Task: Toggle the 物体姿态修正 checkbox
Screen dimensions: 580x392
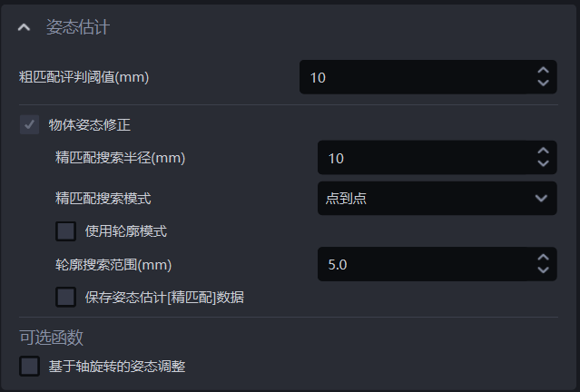Action: tap(30, 124)
